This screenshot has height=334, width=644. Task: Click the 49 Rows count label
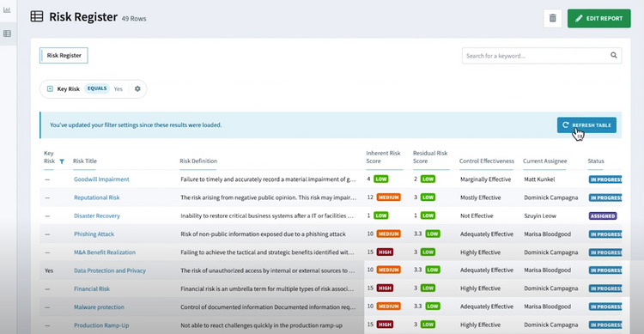point(134,19)
